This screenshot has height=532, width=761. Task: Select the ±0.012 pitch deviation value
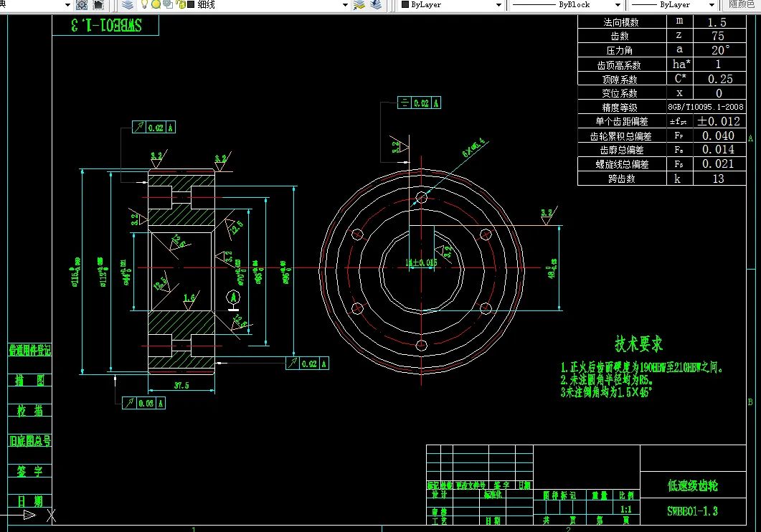(719, 121)
